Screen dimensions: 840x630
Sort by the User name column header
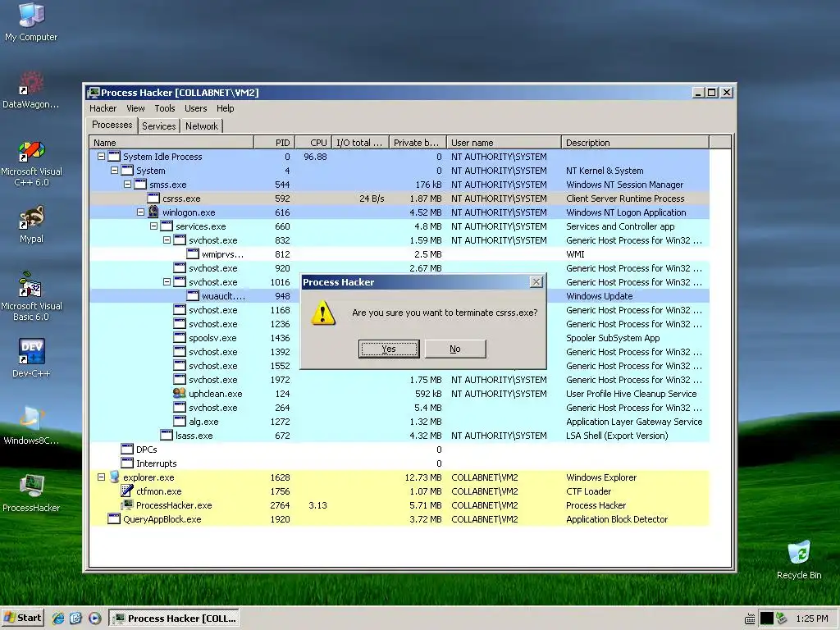(504, 143)
